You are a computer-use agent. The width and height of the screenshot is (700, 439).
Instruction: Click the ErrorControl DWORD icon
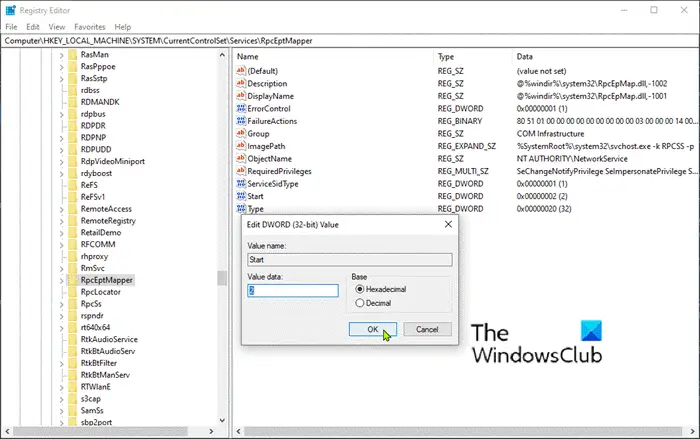point(241,108)
